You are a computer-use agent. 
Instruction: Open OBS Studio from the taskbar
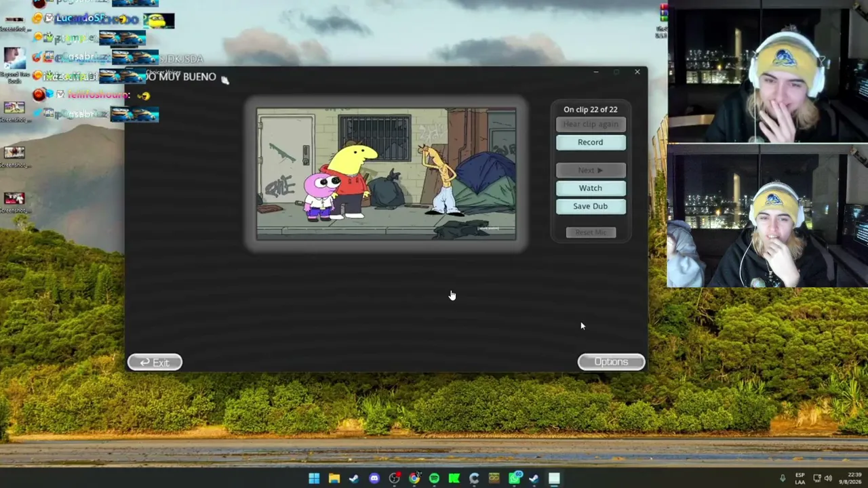coord(394,479)
